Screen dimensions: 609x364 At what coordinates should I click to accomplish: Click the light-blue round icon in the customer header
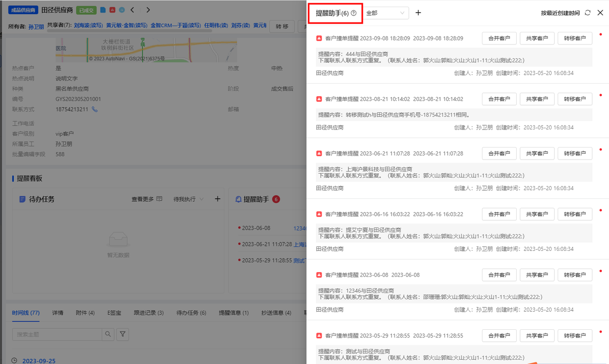(122, 10)
